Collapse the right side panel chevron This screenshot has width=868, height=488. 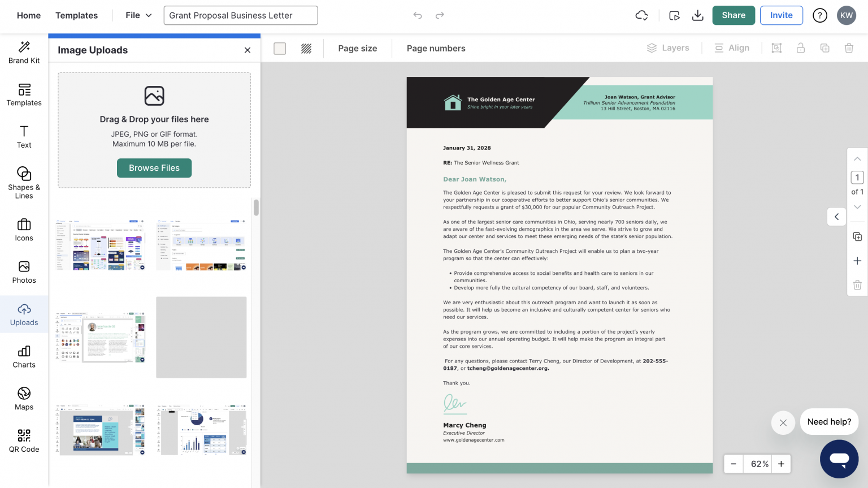point(836,217)
